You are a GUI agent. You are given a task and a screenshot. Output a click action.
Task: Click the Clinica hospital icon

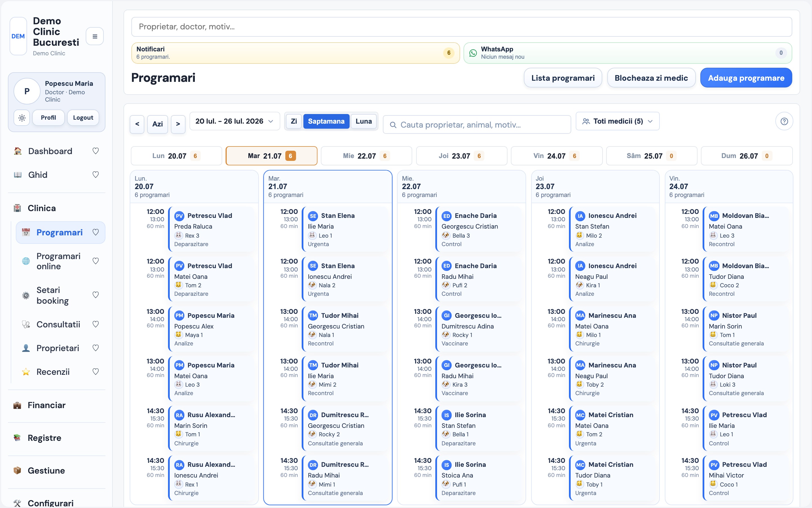17,208
